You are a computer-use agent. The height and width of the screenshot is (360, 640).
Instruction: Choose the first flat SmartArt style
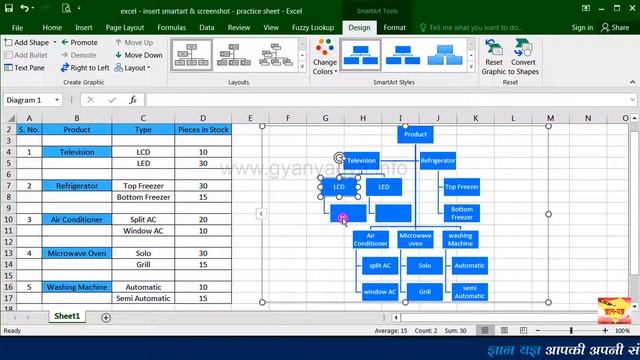tap(360, 55)
